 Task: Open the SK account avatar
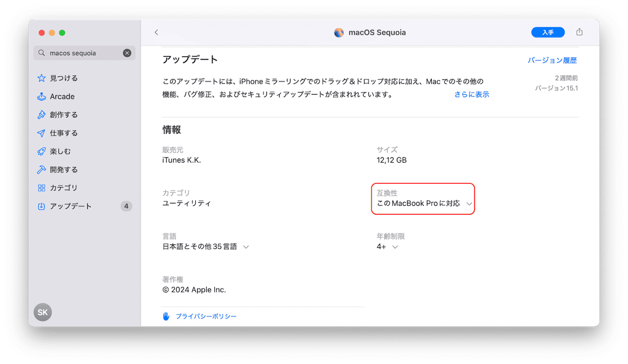tap(43, 312)
